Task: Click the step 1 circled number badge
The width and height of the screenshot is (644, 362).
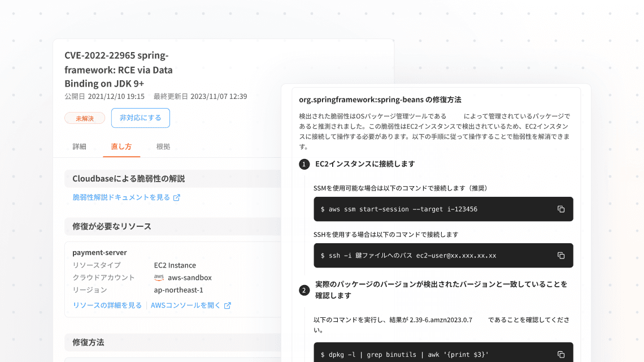Action: pyautogui.click(x=304, y=163)
